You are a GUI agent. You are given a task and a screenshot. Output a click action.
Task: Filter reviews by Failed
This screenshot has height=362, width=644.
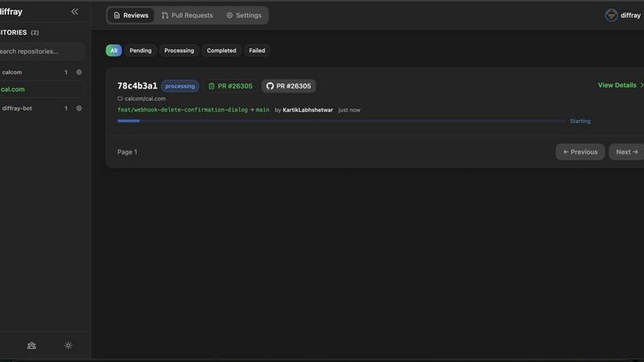[x=257, y=51]
